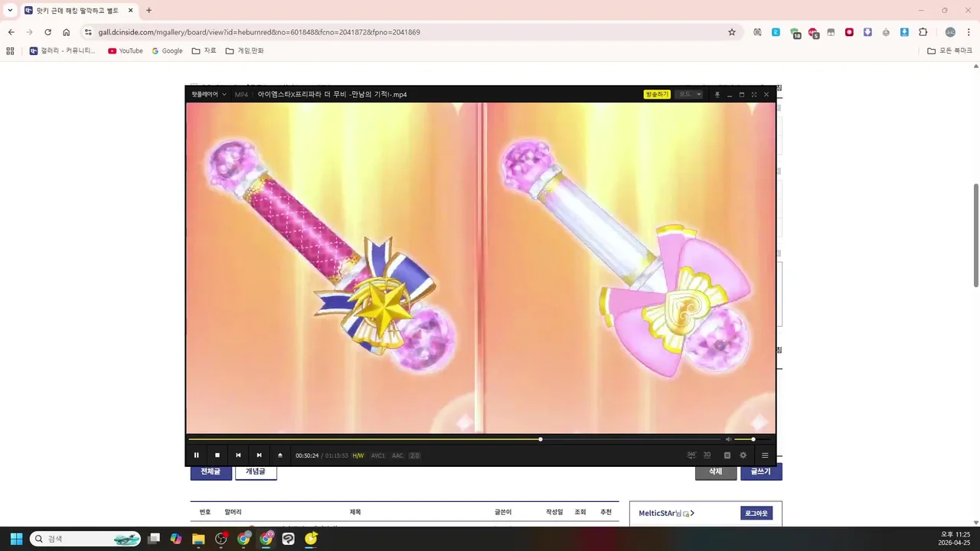980x551 pixels.
Task: Open the Google bookmark
Action: click(167, 51)
